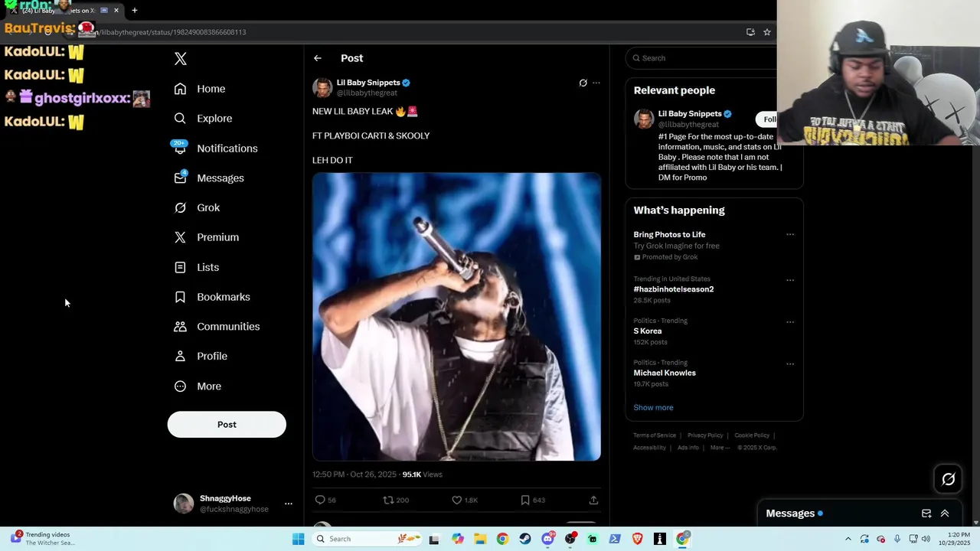Open Home in the X sidebar
The image size is (980, 551).
pyautogui.click(x=200, y=89)
